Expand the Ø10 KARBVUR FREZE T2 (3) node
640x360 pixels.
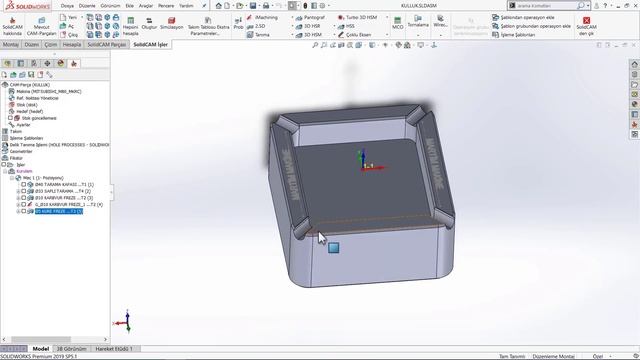pos(18,198)
